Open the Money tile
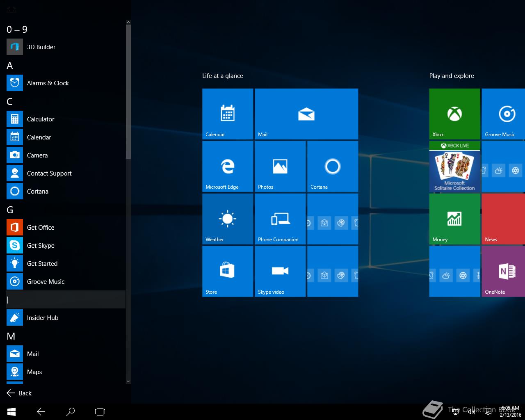Screen dimensions: 525x420 pos(454,219)
